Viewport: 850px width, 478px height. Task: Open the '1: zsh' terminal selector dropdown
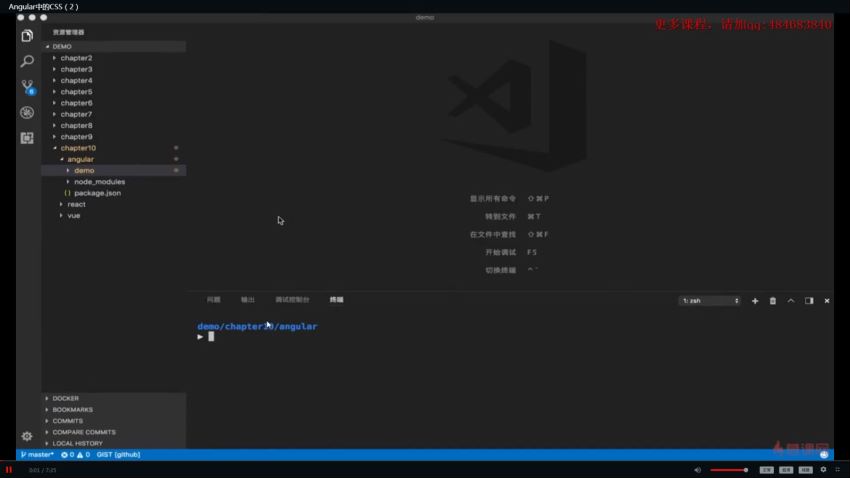[x=710, y=301]
